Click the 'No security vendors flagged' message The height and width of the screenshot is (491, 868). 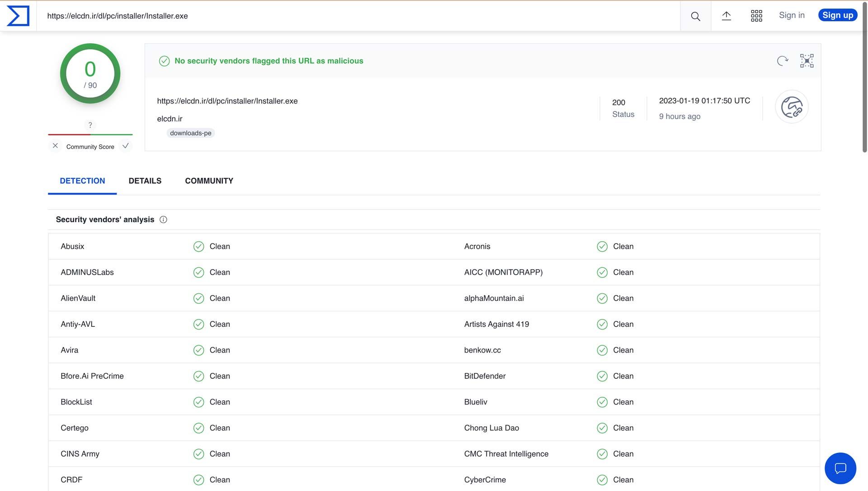(269, 61)
